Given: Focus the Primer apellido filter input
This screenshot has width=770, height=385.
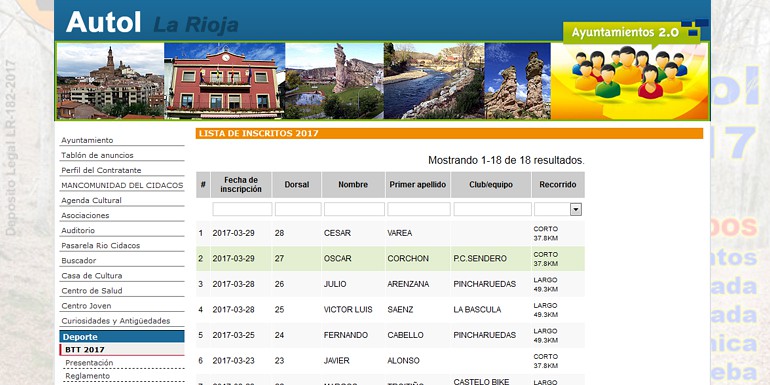Looking at the screenshot, I should (418, 209).
